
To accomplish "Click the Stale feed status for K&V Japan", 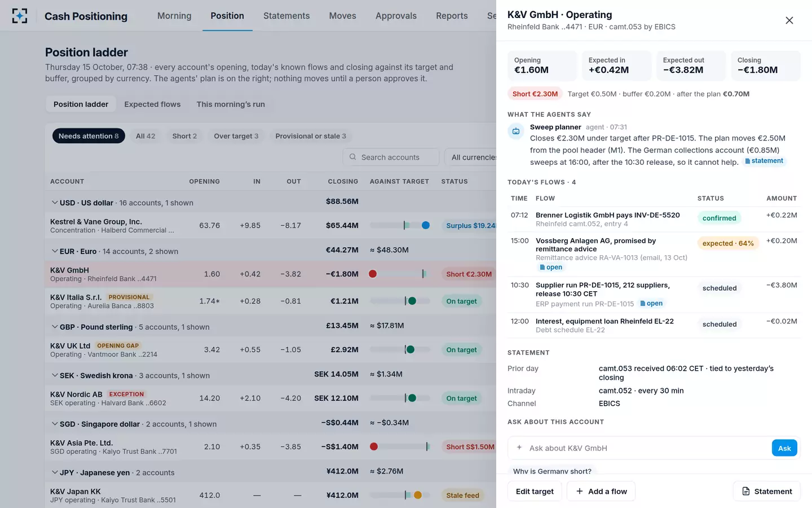I will (462, 495).
